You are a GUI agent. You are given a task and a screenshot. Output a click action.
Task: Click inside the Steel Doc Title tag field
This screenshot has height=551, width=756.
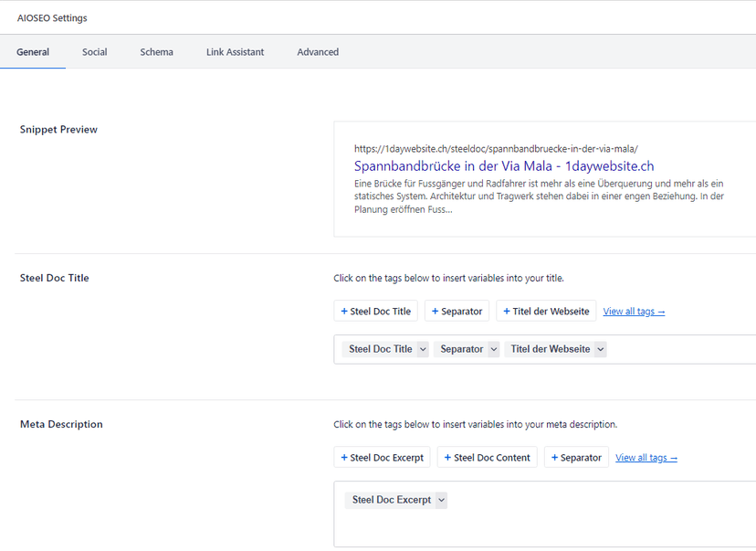point(545,349)
